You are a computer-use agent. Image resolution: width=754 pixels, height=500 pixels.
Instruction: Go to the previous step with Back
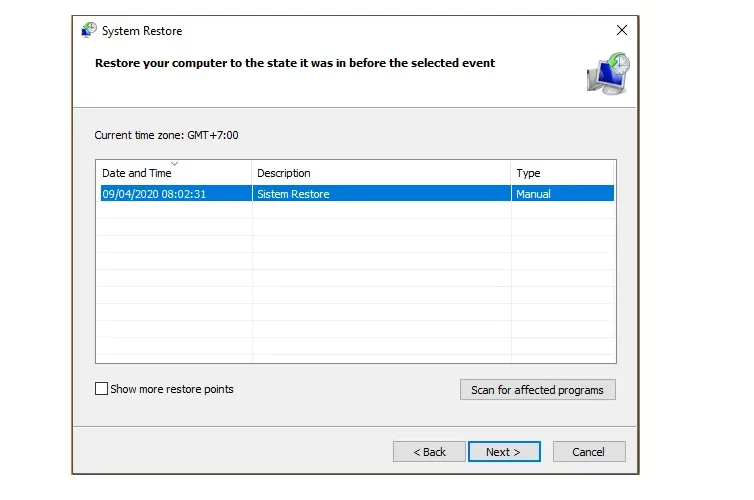429,452
